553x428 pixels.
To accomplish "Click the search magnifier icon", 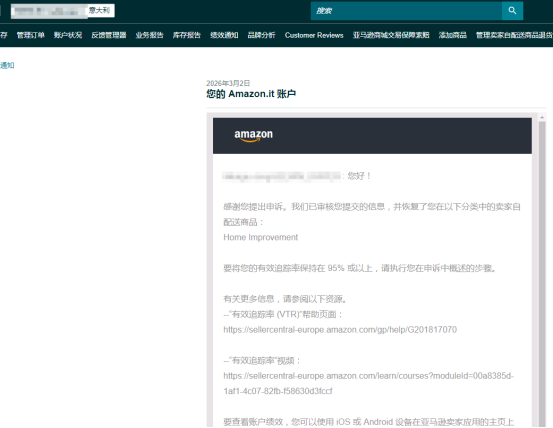I will 512,11.
